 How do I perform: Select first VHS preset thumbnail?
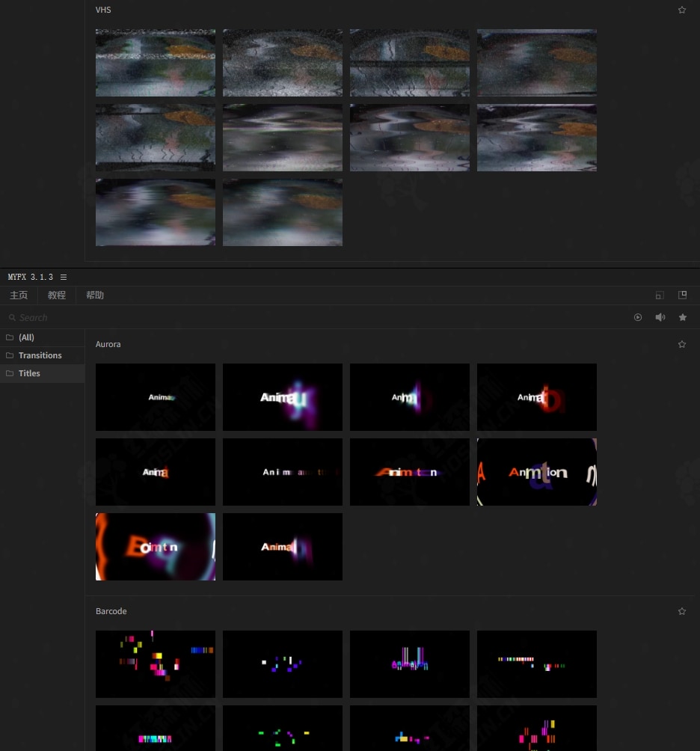pyautogui.click(x=156, y=63)
